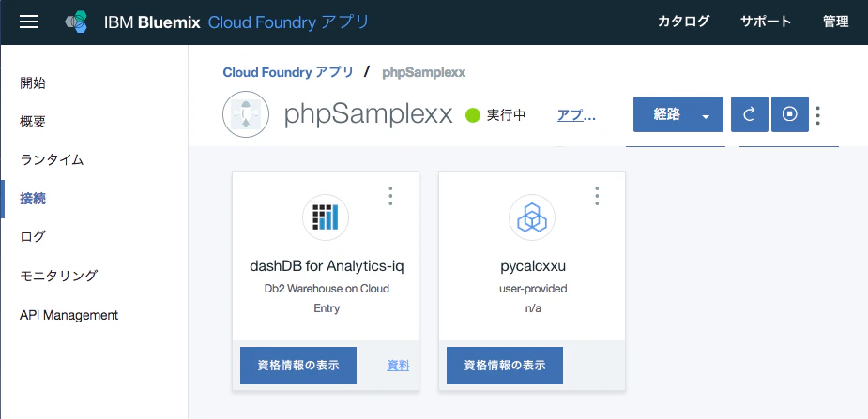
Task: Click the dashDB bar chart service icon
Action: click(326, 217)
